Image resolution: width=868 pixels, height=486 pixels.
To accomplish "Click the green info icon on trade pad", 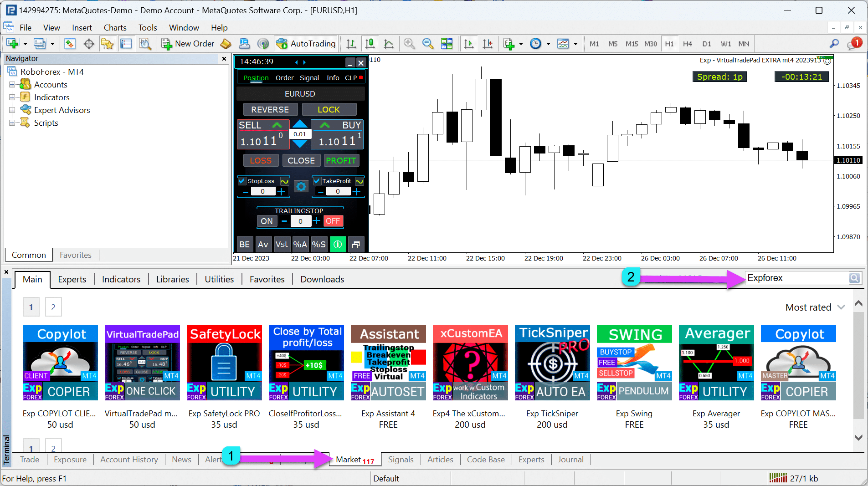I will 338,245.
